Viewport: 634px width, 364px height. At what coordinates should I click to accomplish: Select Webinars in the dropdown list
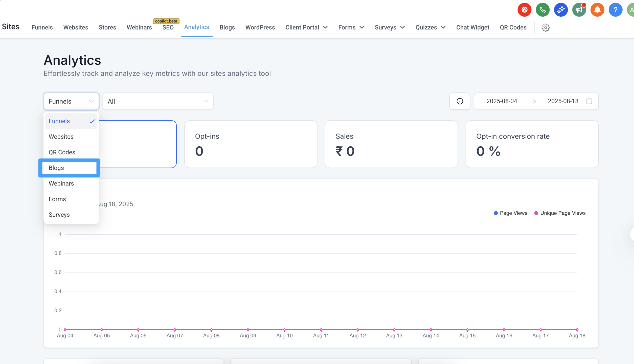pyautogui.click(x=61, y=184)
